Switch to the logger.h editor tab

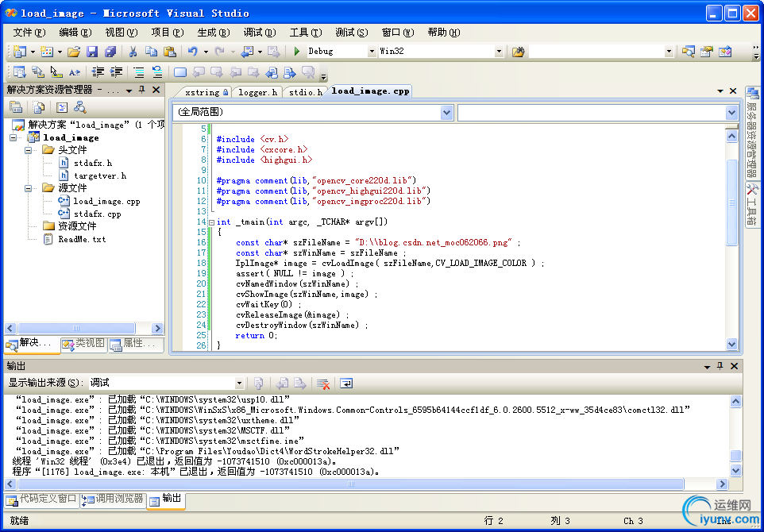click(x=257, y=92)
